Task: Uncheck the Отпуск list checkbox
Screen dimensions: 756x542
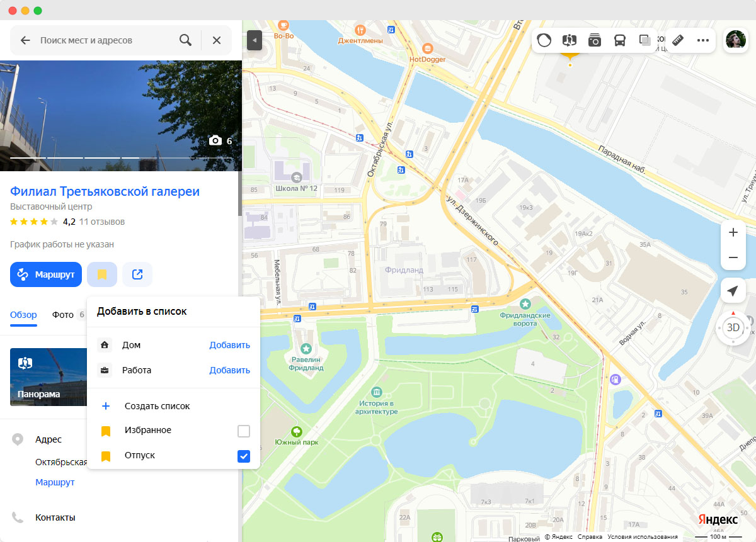Action: 243,456
